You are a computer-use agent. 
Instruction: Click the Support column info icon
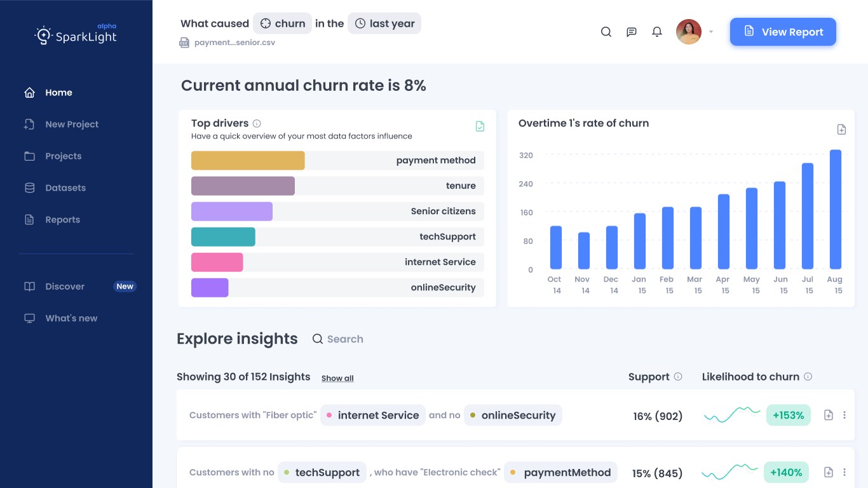pos(678,376)
